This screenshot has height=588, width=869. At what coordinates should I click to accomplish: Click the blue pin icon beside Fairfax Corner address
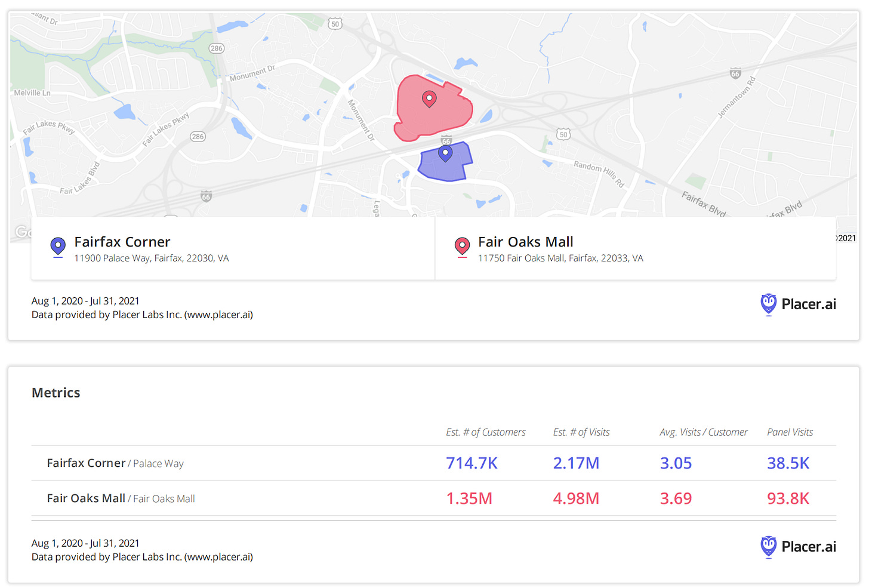tap(58, 247)
